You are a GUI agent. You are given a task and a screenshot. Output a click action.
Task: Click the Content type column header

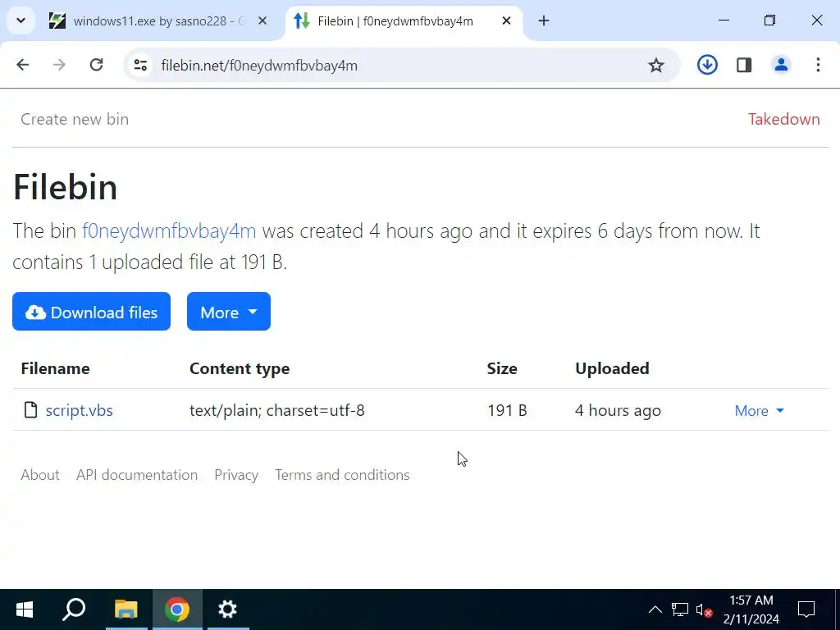pyautogui.click(x=240, y=368)
